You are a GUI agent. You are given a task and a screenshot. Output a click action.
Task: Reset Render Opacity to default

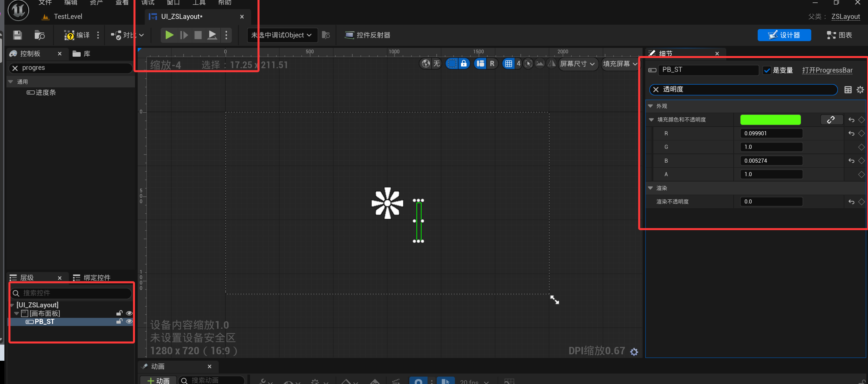[x=851, y=202]
